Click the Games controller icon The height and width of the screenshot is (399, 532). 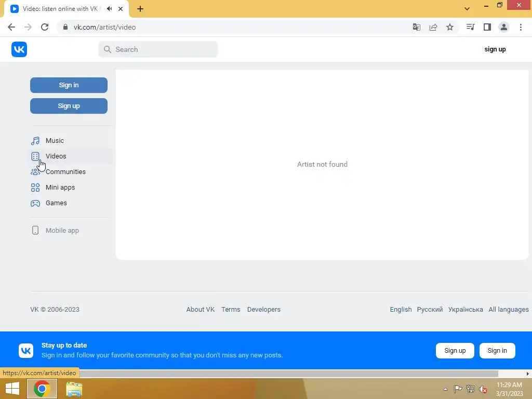pos(35,203)
